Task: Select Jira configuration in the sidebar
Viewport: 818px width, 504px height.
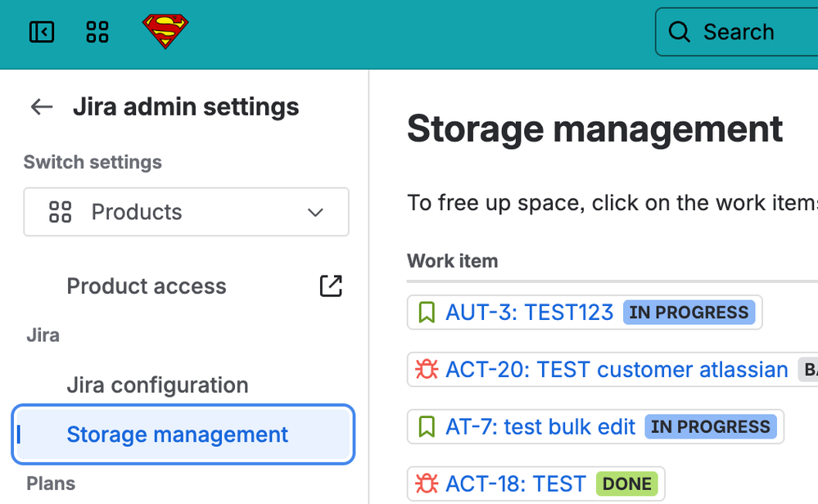Action: tap(157, 385)
